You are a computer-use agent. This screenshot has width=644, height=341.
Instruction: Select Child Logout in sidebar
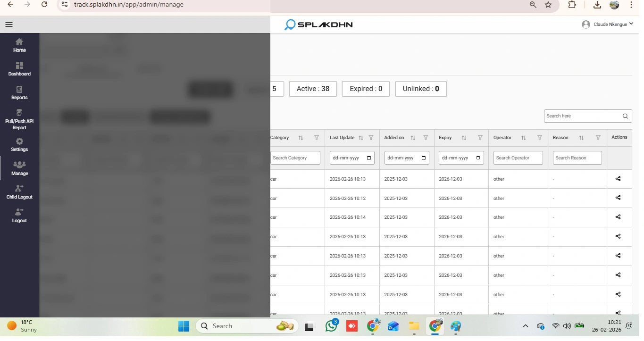coord(19,192)
